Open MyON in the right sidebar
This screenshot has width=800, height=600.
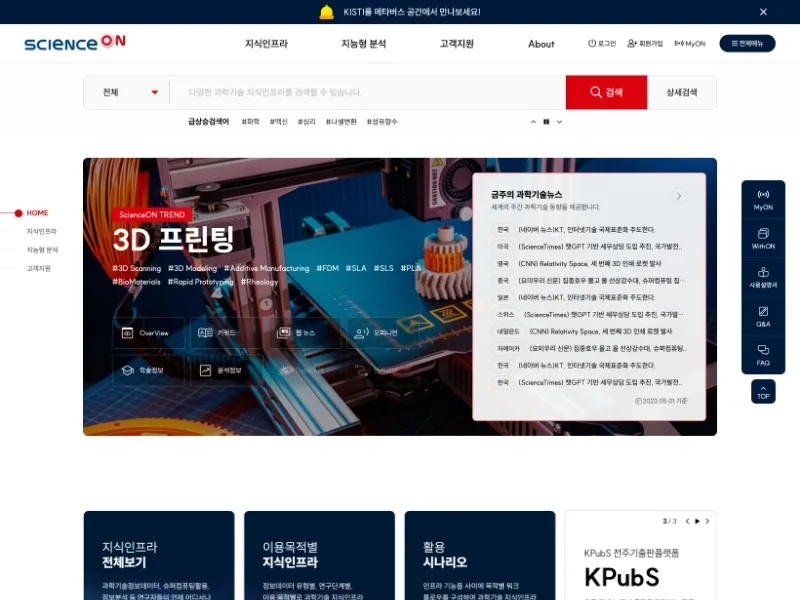coord(763,200)
